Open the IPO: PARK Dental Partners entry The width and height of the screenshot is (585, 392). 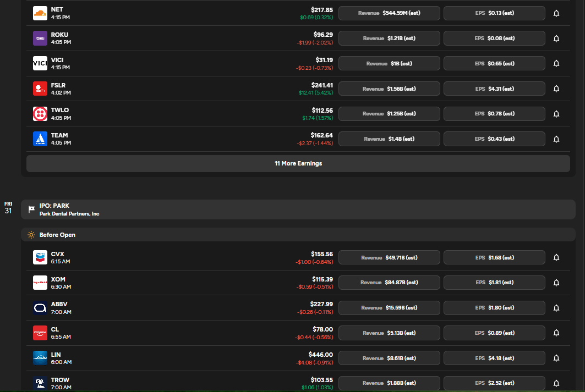(298, 209)
